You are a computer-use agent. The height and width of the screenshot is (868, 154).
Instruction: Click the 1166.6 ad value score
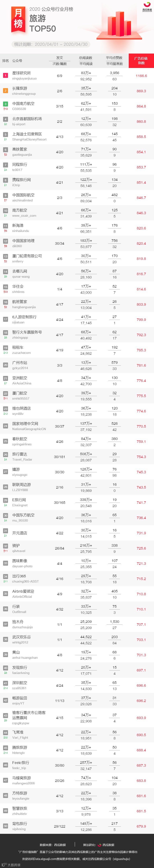[x=141, y=76]
